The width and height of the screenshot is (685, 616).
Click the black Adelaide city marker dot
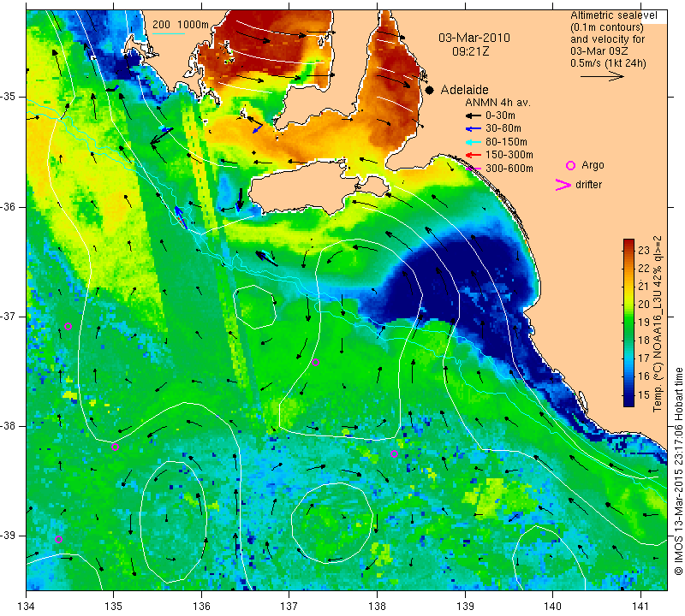430,91
